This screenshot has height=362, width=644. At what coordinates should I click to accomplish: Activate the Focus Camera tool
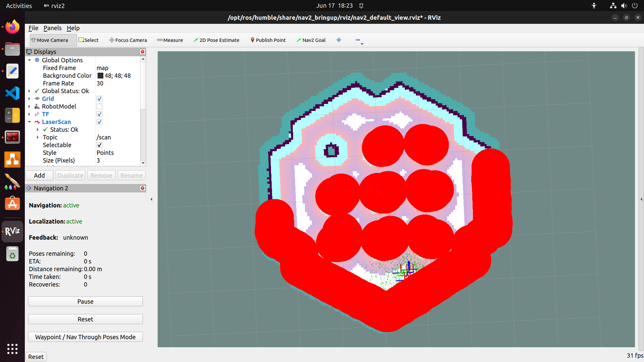[128, 40]
